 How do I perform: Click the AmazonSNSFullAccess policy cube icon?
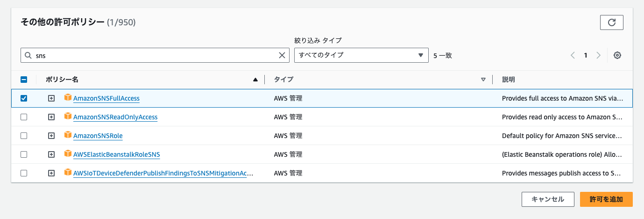click(x=68, y=98)
